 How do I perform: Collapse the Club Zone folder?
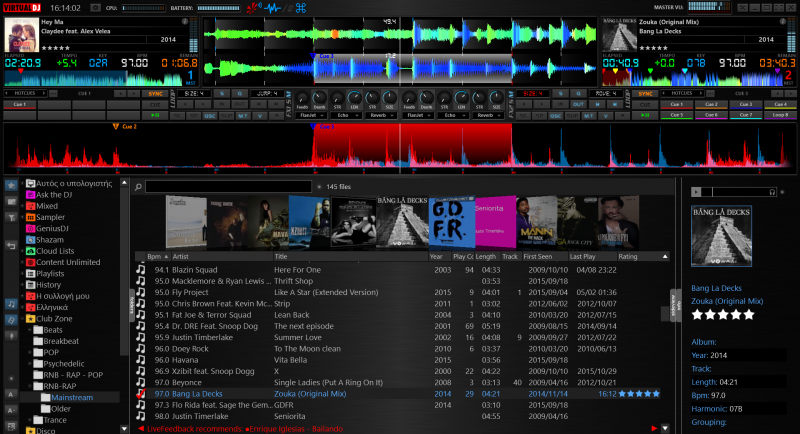(x=22, y=319)
